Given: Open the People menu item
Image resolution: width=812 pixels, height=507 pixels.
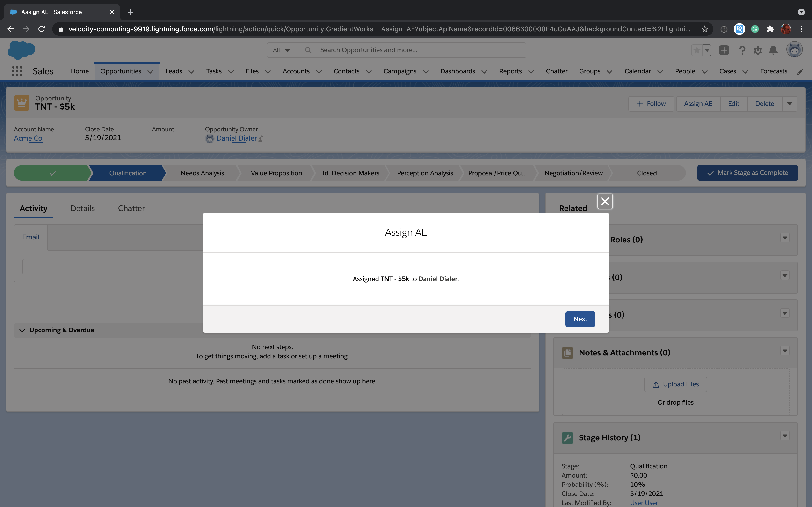Looking at the screenshot, I should click(685, 71).
